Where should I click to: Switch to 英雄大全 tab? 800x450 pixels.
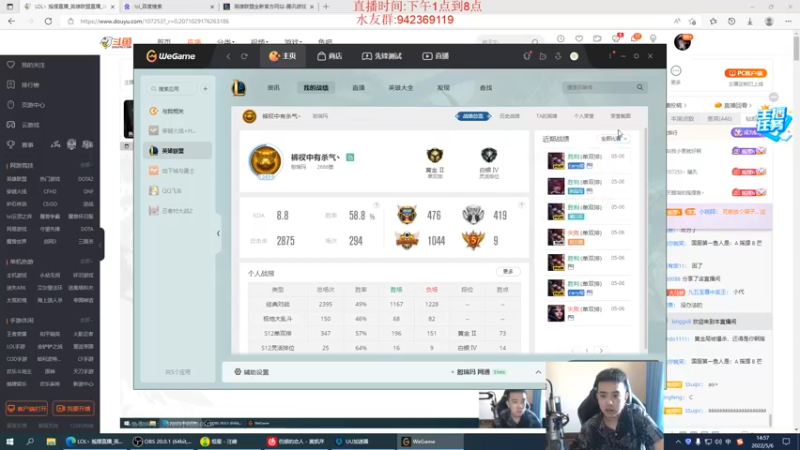click(401, 88)
